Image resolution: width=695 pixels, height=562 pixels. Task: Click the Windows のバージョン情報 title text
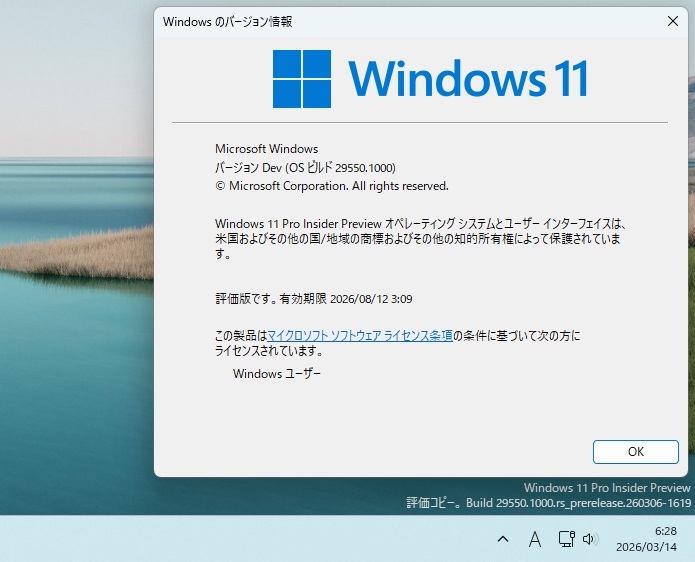tap(227, 21)
